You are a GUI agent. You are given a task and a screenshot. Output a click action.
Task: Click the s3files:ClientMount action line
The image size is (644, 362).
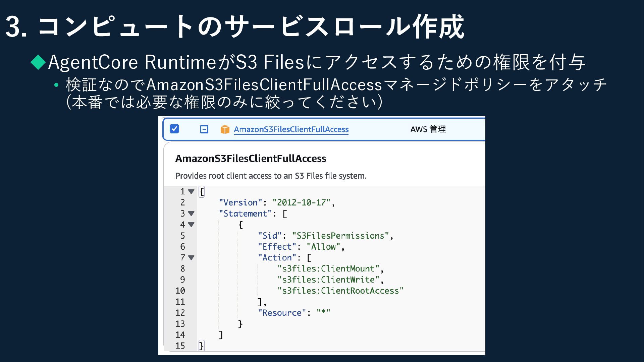point(328,269)
